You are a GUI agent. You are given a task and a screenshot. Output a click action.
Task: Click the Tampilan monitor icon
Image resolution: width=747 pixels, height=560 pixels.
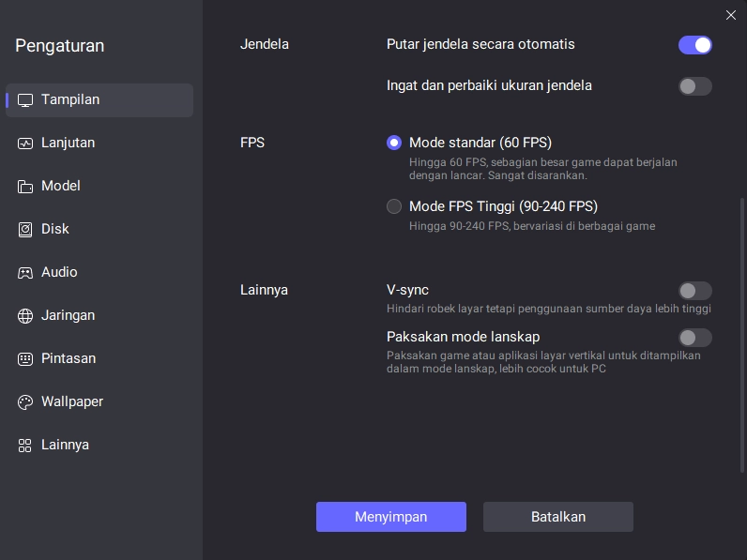coord(25,100)
